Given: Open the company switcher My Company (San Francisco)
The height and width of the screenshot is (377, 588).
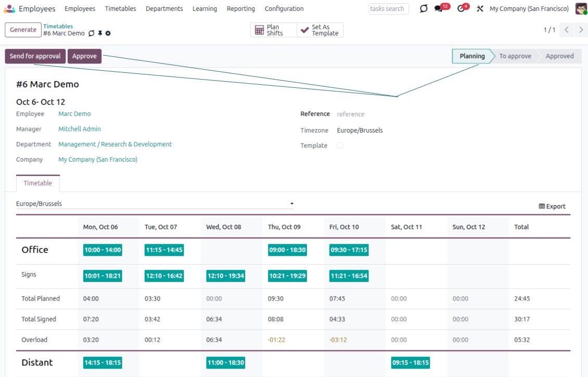Looking at the screenshot, I should tap(529, 9).
